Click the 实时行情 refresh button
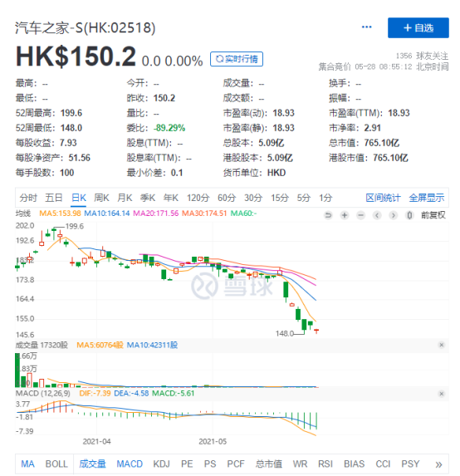Image resolution: width=460 pixels, height=476 pixels. click(237, 59)
